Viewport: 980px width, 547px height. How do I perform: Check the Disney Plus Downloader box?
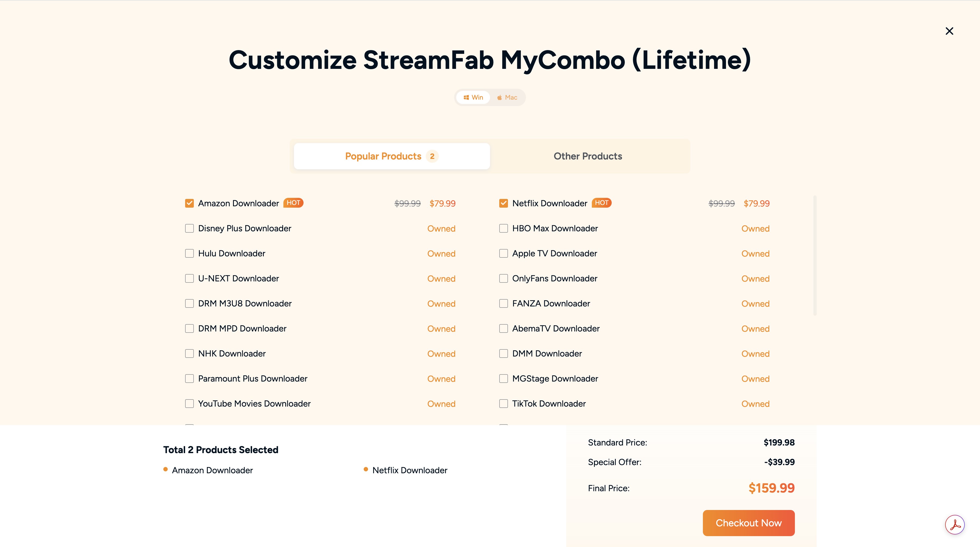click(x=189, y=228)
